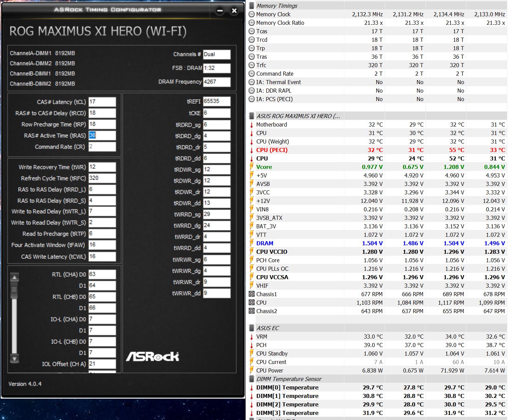The image size is (508, 420).
Task: Click the chip icon beside ASUS EC header
Action: 252,328
